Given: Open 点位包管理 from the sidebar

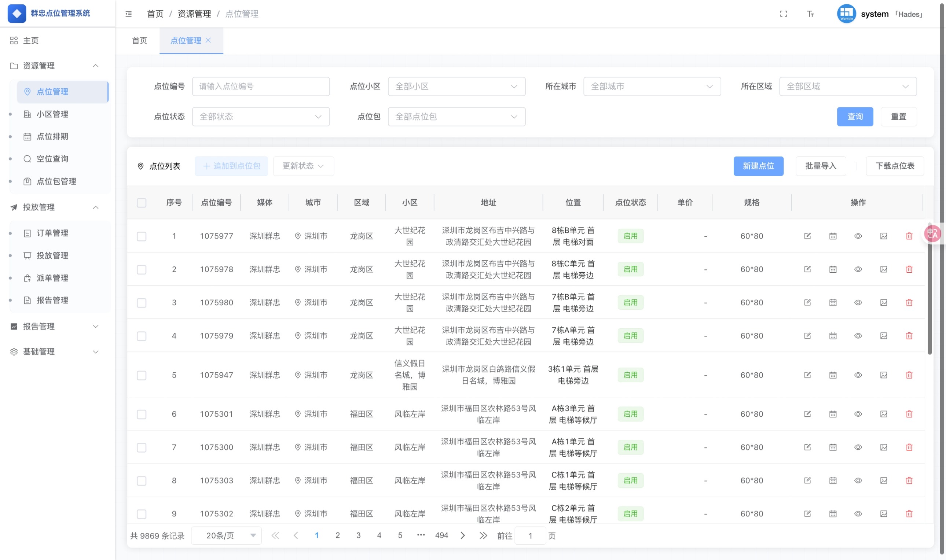Looking at the screenshot, I should [x=56, y=181].
